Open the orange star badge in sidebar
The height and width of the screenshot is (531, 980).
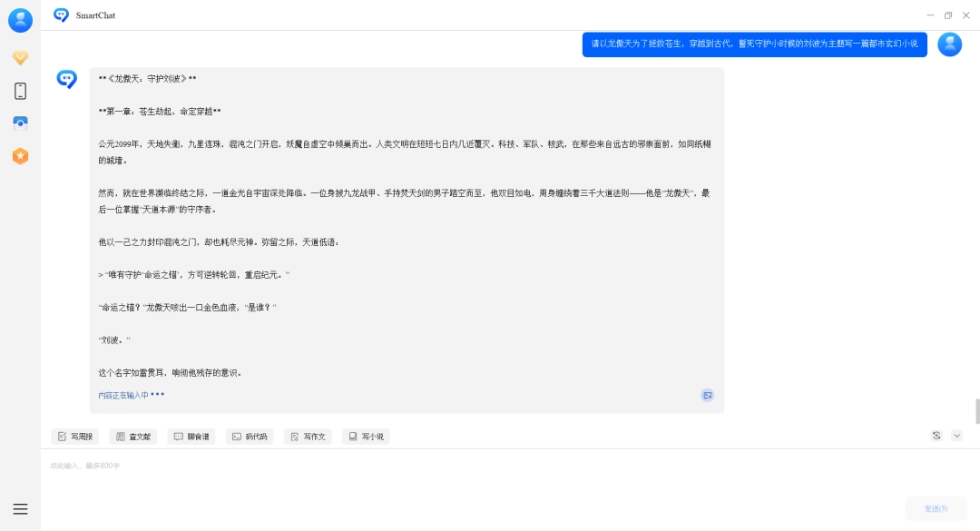click(20, 155)
